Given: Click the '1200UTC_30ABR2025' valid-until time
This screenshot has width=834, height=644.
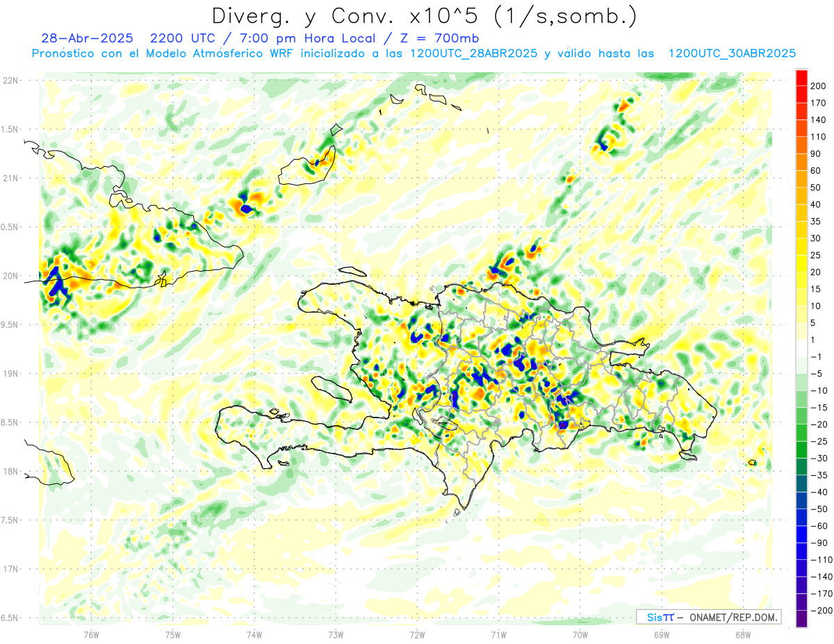Looking at the screenshot, I should coord(732,53).
